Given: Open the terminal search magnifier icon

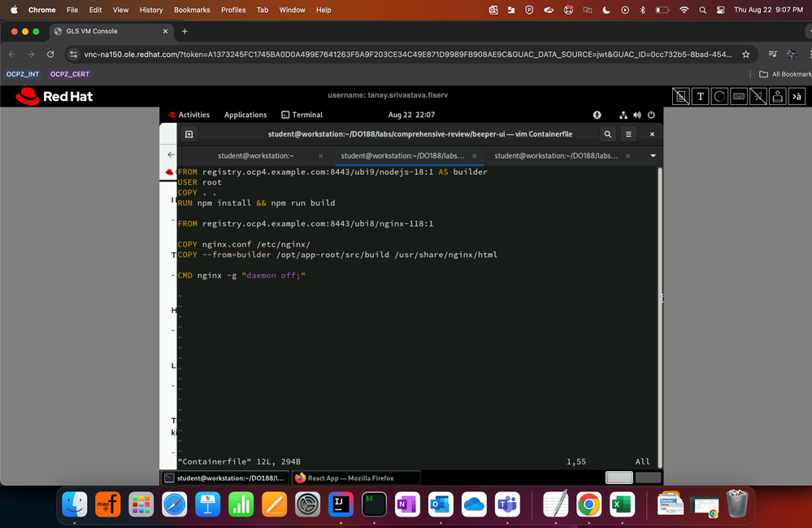Looking at the screenshot, I should [608, 134].
